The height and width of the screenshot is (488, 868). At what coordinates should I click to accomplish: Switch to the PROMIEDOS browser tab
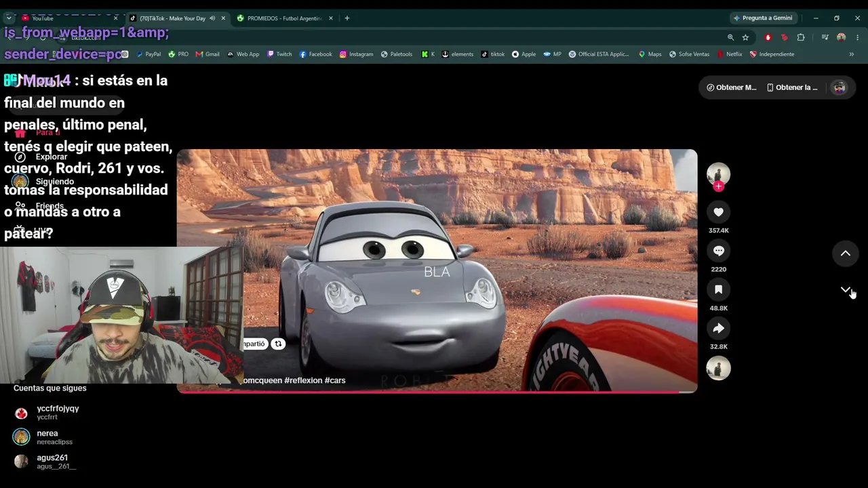[285, 18]
